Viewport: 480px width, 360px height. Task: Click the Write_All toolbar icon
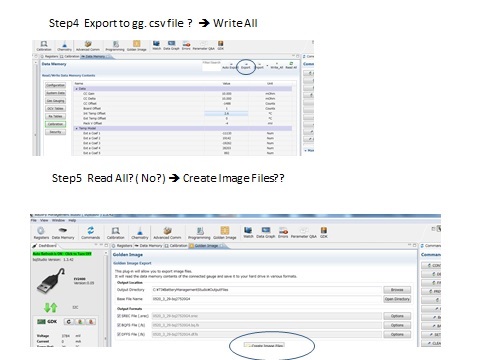[x=277, y=66]
